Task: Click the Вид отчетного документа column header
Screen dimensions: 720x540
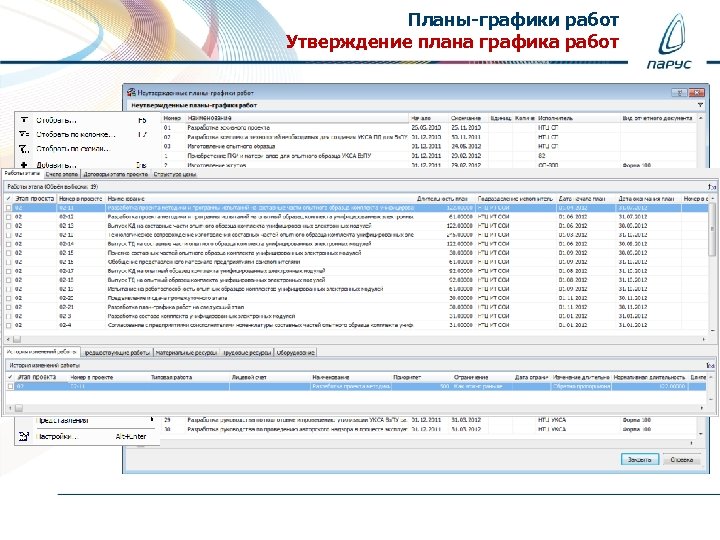Action: [658, 118]
